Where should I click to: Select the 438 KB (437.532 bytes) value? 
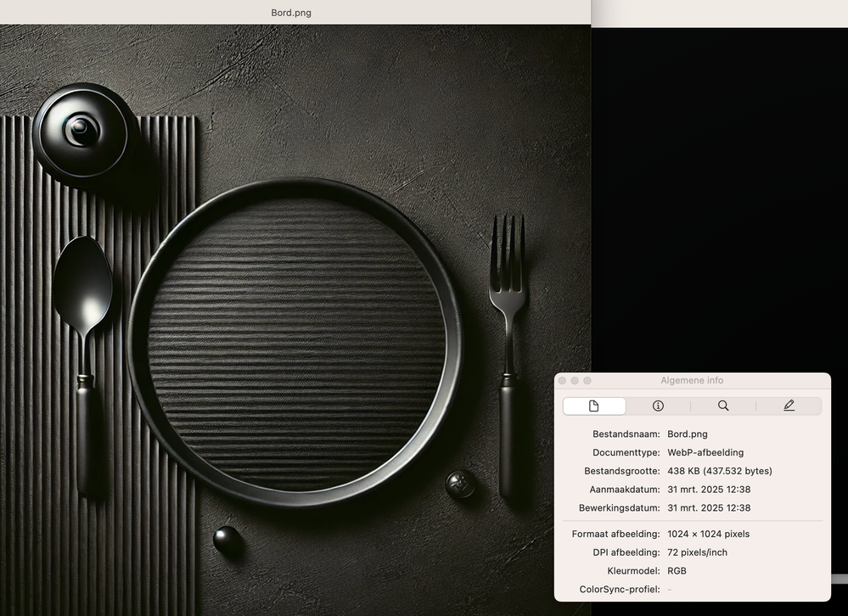(x=720, y=471)
